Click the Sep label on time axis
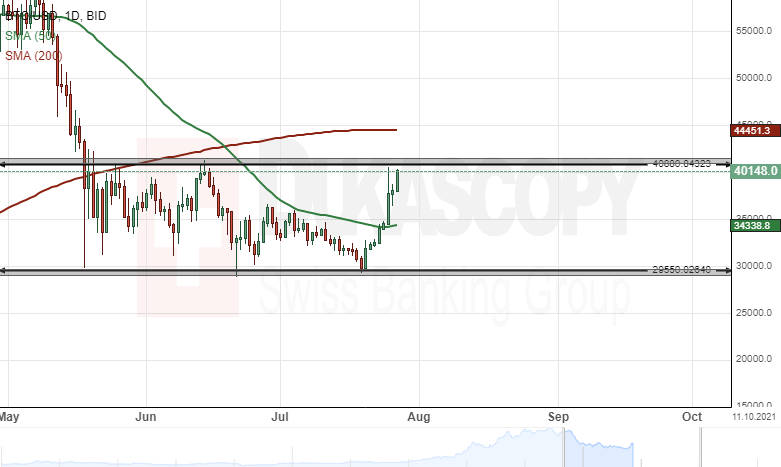The width and height of the screenshot is (781, 467). point(558,417)
